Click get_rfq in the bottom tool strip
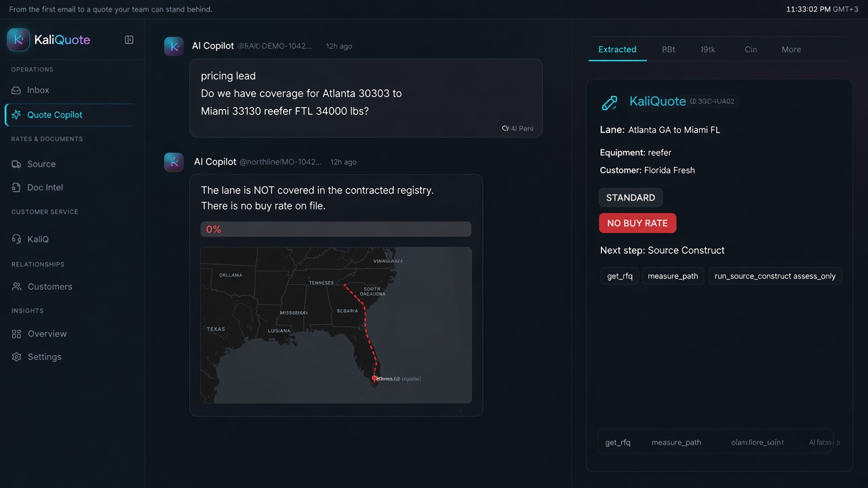This screenshot has height=488, width=868. tap(618, 443)
